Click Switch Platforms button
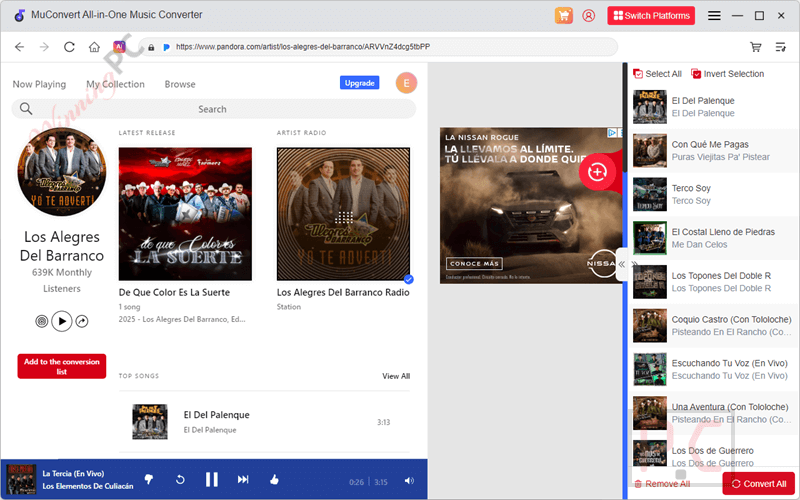The height and width of the screenshot is (500, 800). 651,16
